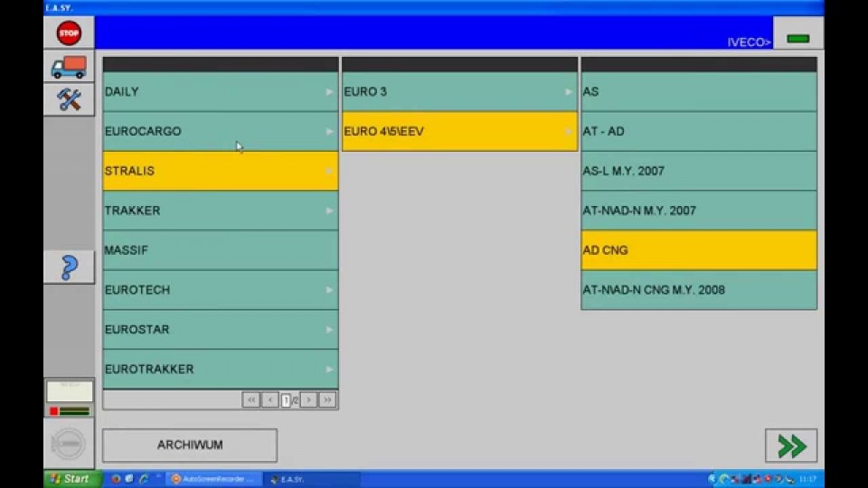Image resolution: width=868 pixels, height=488 pixels.
Task: Select DAILY vehicle model
Action: pyautogui.click(x=221, y=92)
